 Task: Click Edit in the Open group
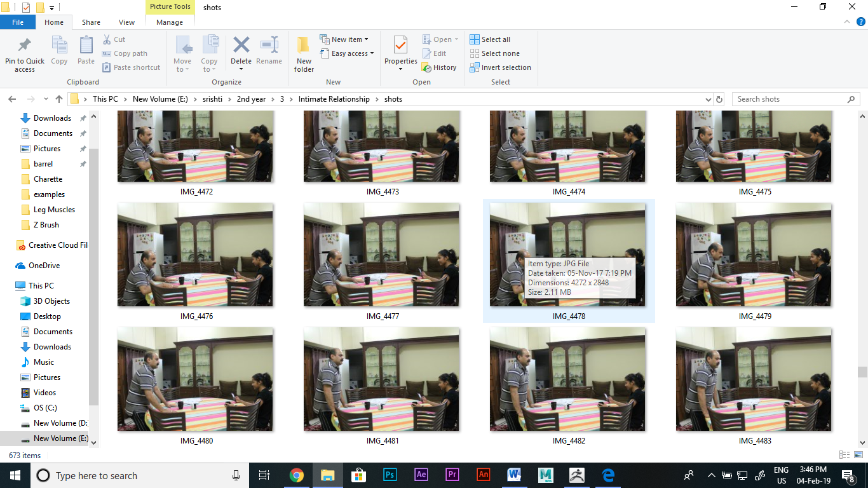tap(434, 53)
